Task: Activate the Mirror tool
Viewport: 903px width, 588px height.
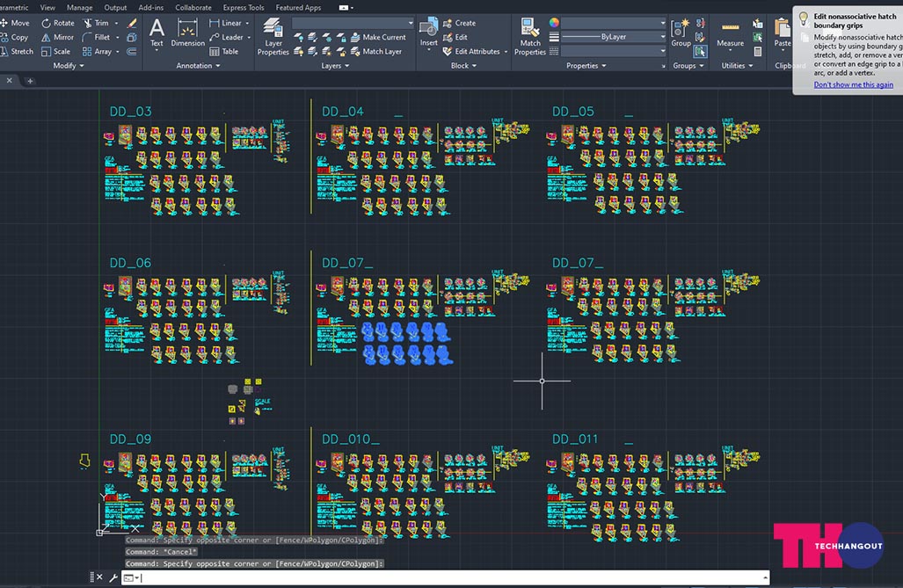Action: (x=57, y=38)
